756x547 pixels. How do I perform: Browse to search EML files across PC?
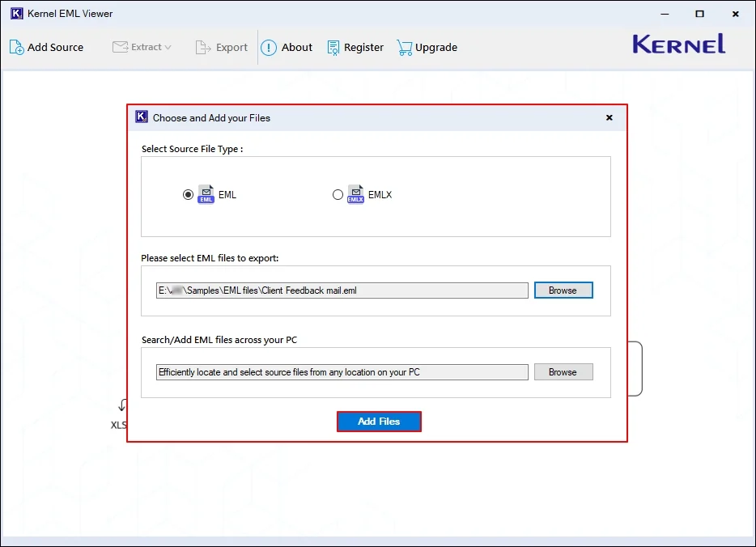563,372
